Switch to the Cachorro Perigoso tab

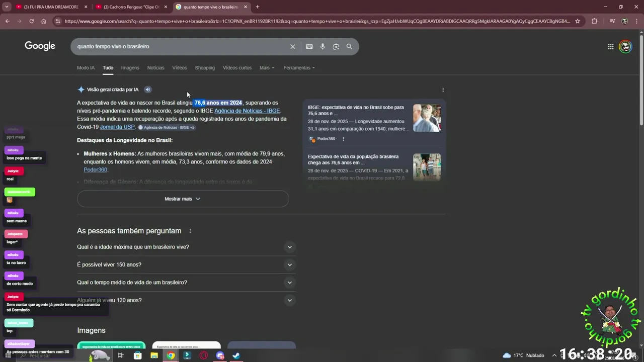132,7
